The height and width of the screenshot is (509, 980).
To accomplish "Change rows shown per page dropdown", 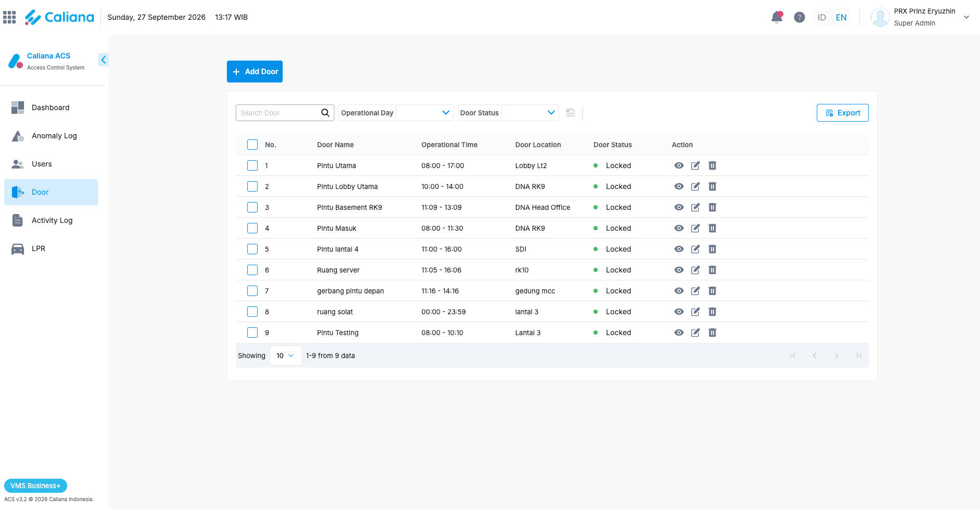I will pyautogui.click(x=285, y=356).
